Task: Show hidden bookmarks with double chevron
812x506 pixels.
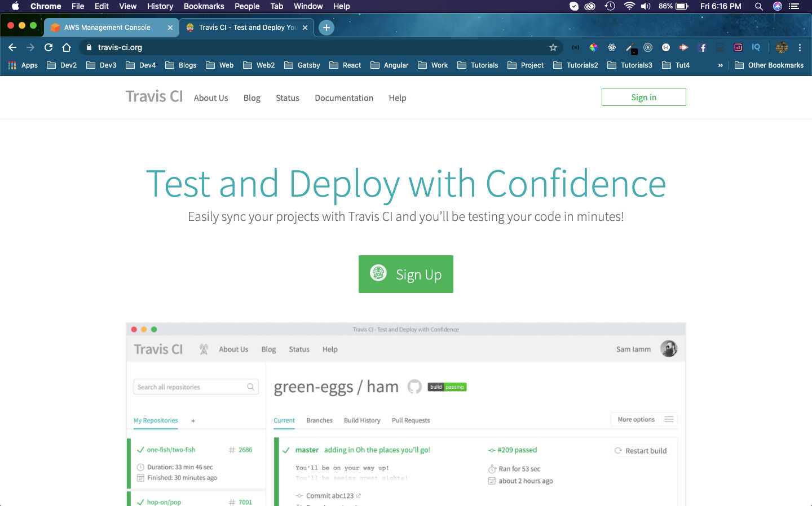Action: click(x=720, y=65)
